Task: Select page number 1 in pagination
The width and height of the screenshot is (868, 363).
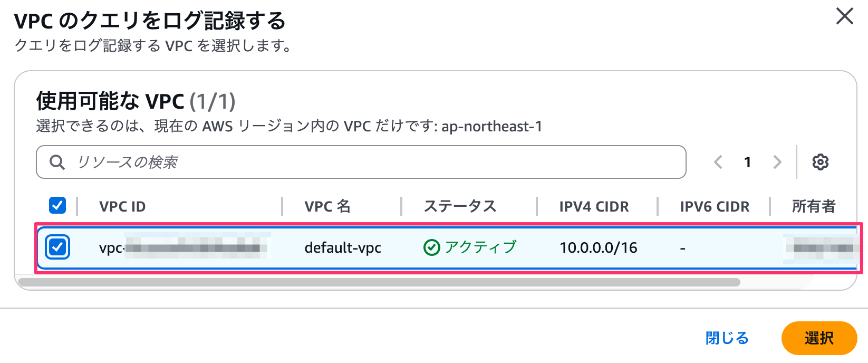Action: tap(747, 162)
